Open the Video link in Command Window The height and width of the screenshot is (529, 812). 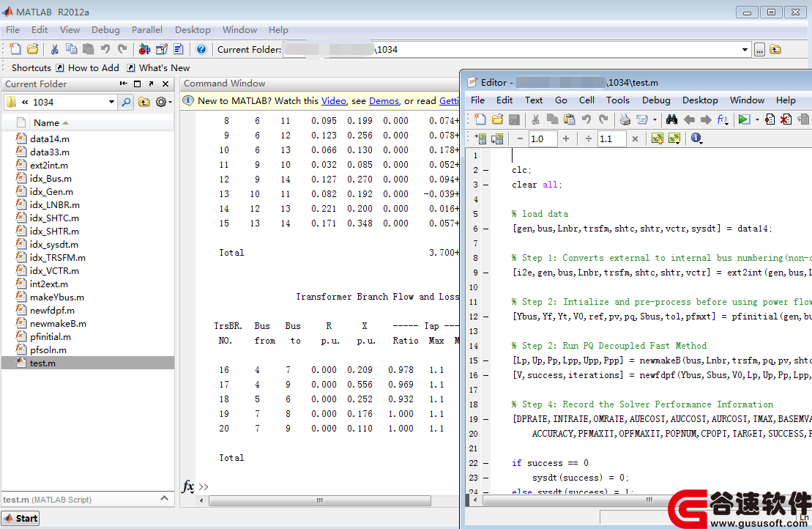click(333, 101)
